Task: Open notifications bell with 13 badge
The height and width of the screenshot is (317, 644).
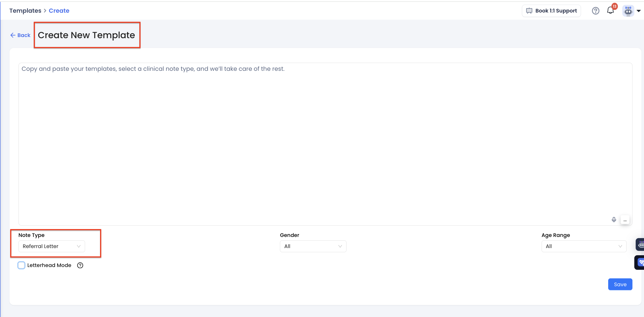Action: pos(610,10)
